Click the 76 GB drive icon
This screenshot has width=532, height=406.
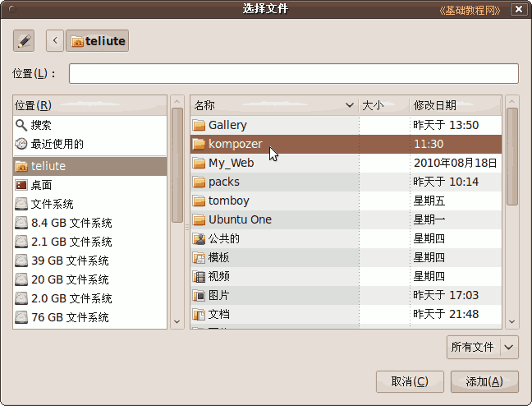[x=21, y=317]
